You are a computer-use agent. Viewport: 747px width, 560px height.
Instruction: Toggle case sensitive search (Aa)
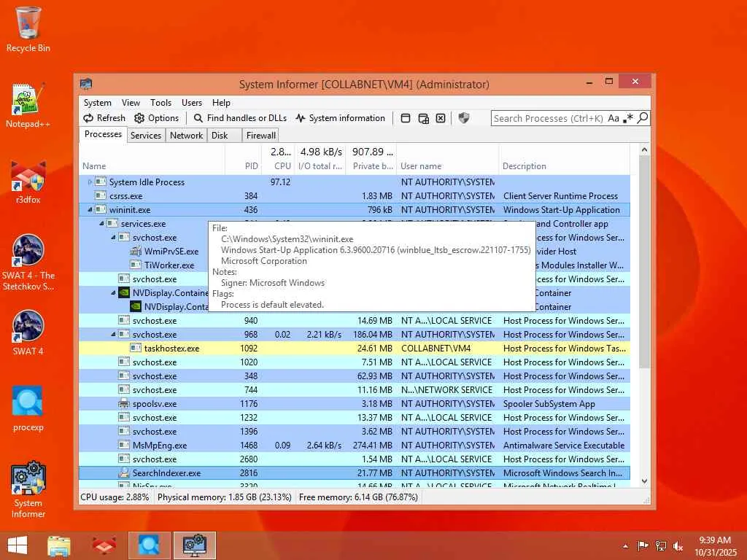pos(613,118)
